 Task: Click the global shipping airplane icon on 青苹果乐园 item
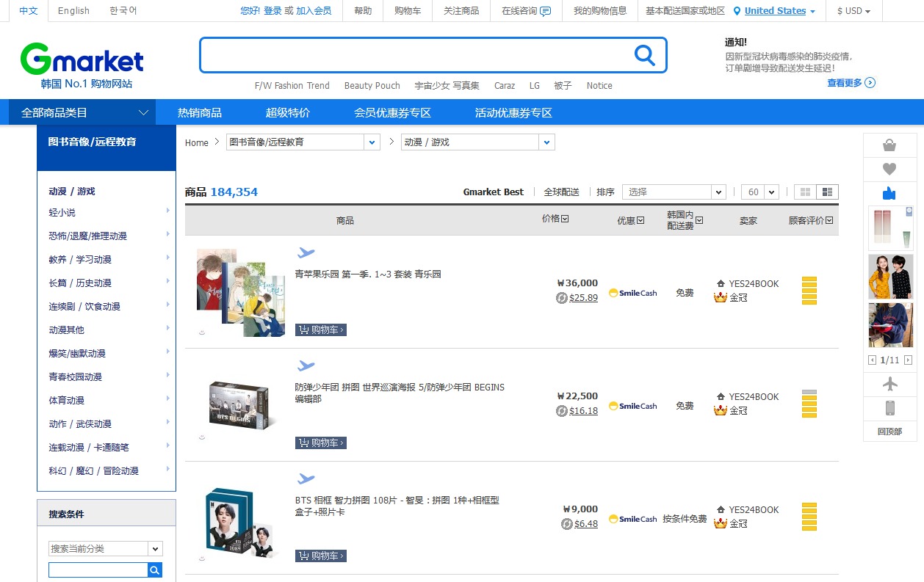click(x=306, y=253)
